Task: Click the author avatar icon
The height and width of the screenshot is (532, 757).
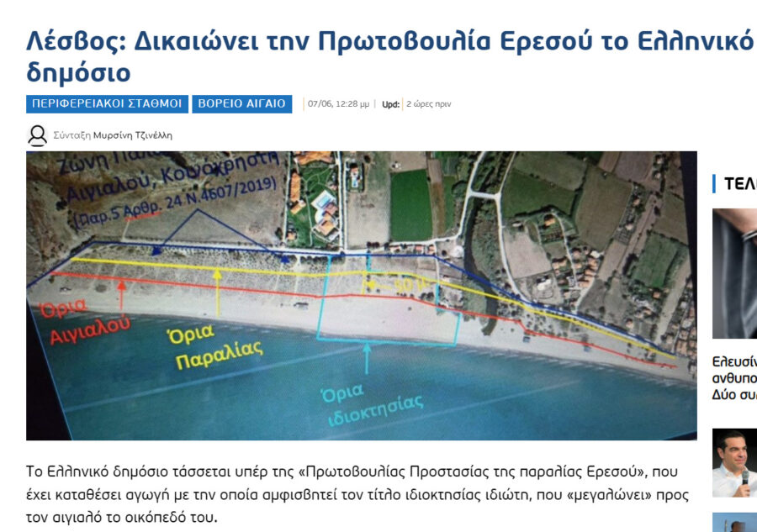Action: [x=37, y=135]
